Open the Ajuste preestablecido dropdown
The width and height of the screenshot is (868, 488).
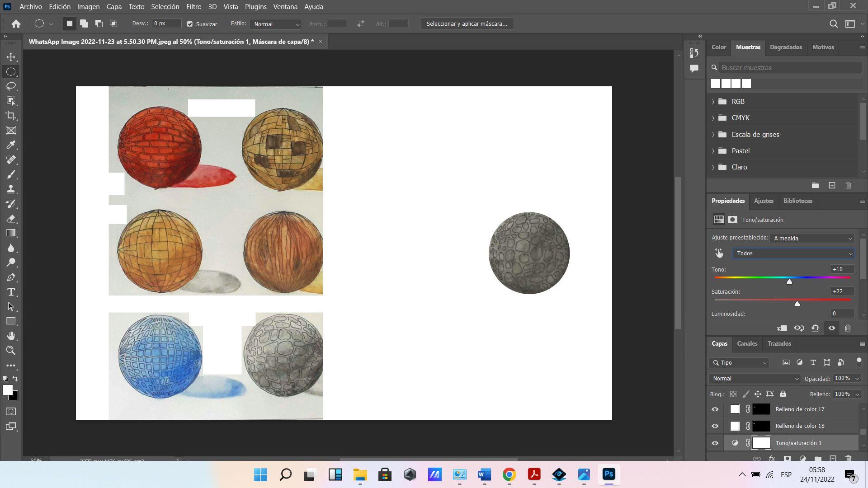click(812, 238)
